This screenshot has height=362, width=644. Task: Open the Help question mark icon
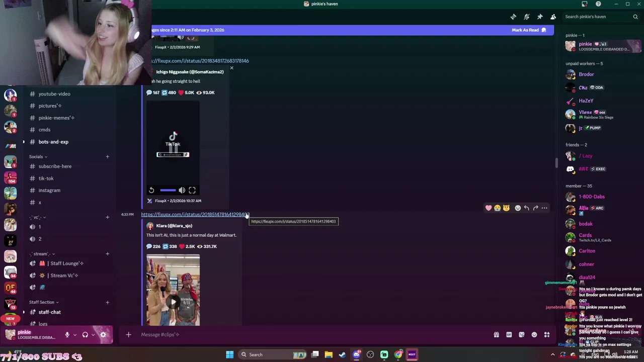tap(598, 4)
